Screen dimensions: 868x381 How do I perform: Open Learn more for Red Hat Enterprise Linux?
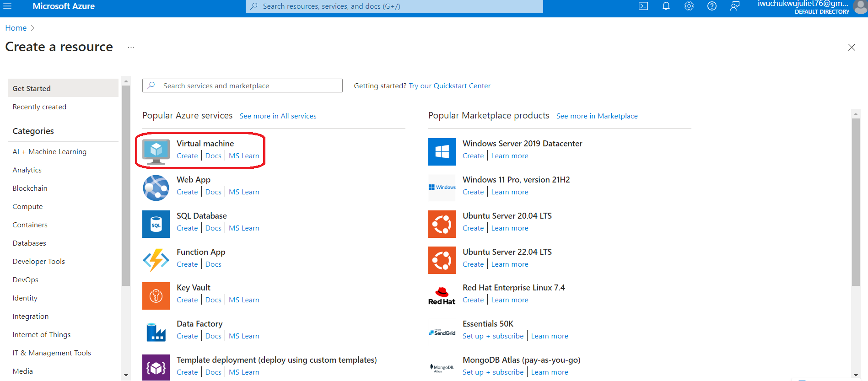click(x=510, y=300)
